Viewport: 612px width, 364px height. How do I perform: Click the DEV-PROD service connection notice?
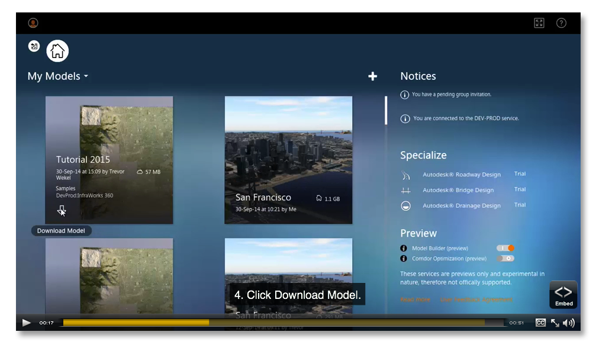(466, 118)
